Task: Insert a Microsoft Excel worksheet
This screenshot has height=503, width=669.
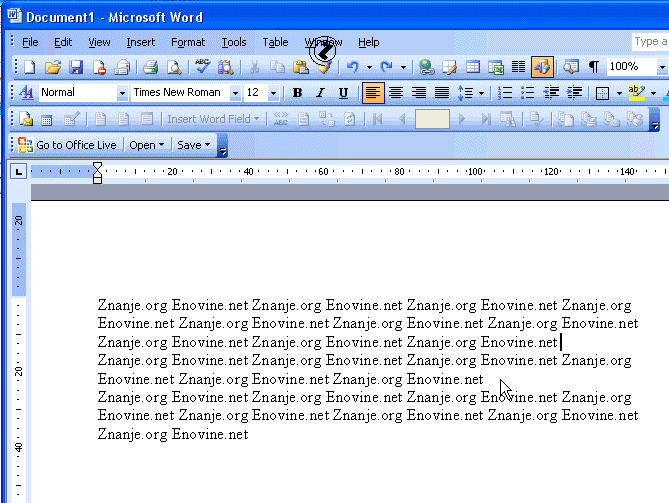Action: coord(496,67)
